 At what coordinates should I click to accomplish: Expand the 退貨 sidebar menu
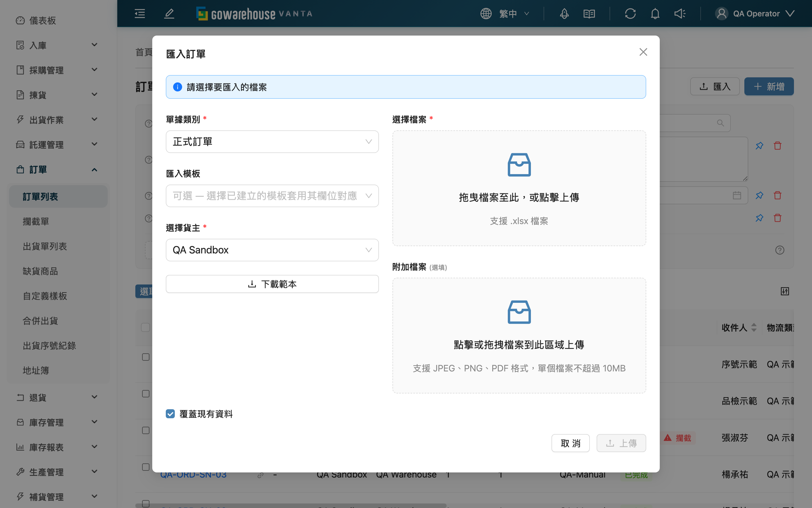(x=58, y=397)
